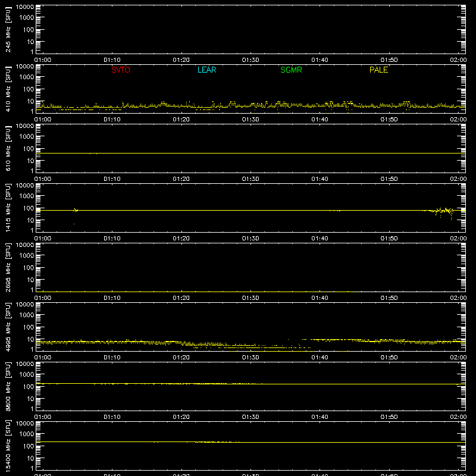Select the 15400 MHz [SFU] axis title
This screenshot has height=476, width=476.
click(x=8, y=446)
